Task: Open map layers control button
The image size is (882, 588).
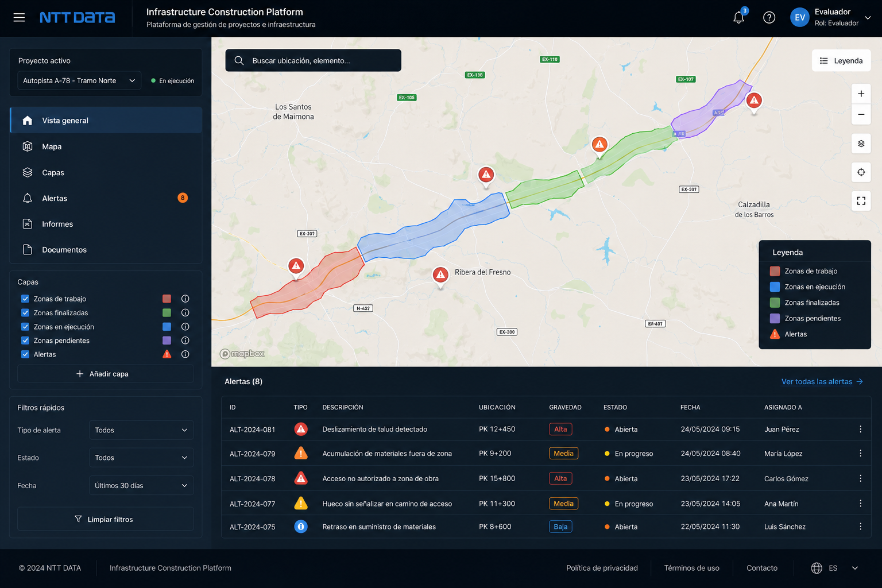Action: [x=861, y=144]
